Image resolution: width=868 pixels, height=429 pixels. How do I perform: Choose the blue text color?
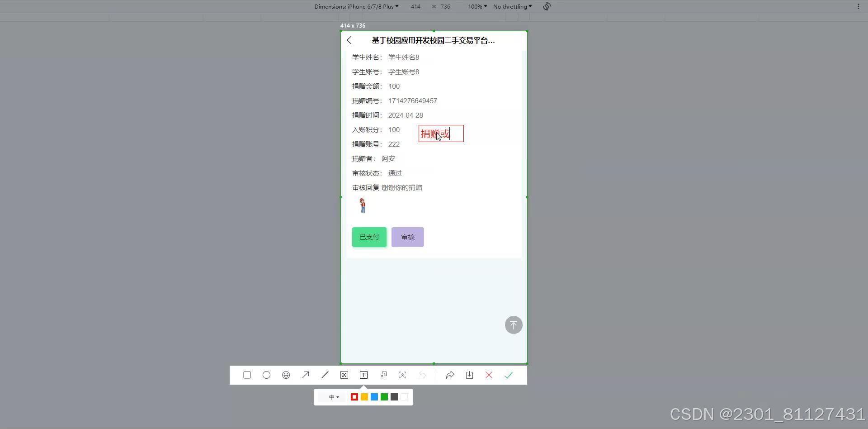(374, 397)
